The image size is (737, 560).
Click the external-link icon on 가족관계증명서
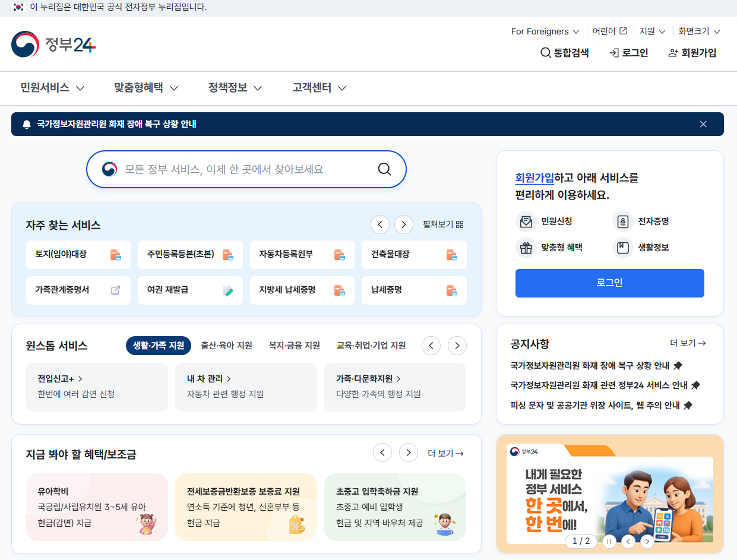pos(116,290)
